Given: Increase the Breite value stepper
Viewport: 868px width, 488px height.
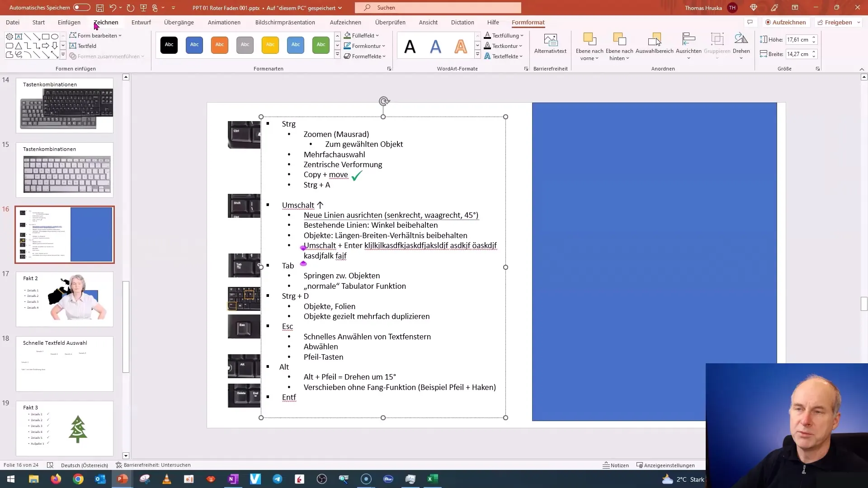Looking at the screenshot, I should (814, 52).
